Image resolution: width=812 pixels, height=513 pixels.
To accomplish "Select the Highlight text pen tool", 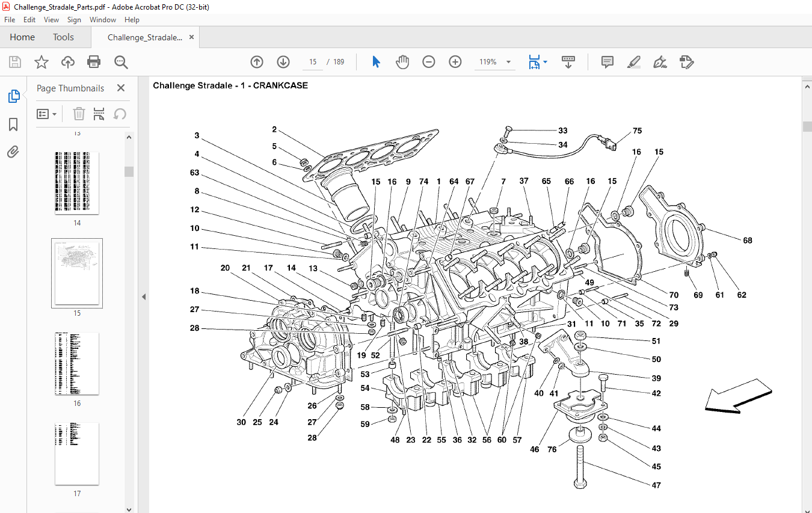I will (634, 62).
